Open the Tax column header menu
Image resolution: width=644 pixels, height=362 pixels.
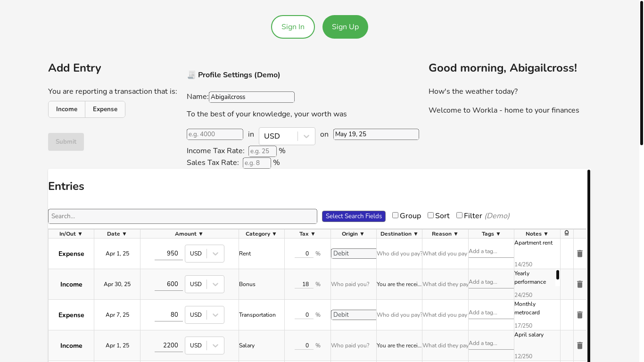pos(307,234)
